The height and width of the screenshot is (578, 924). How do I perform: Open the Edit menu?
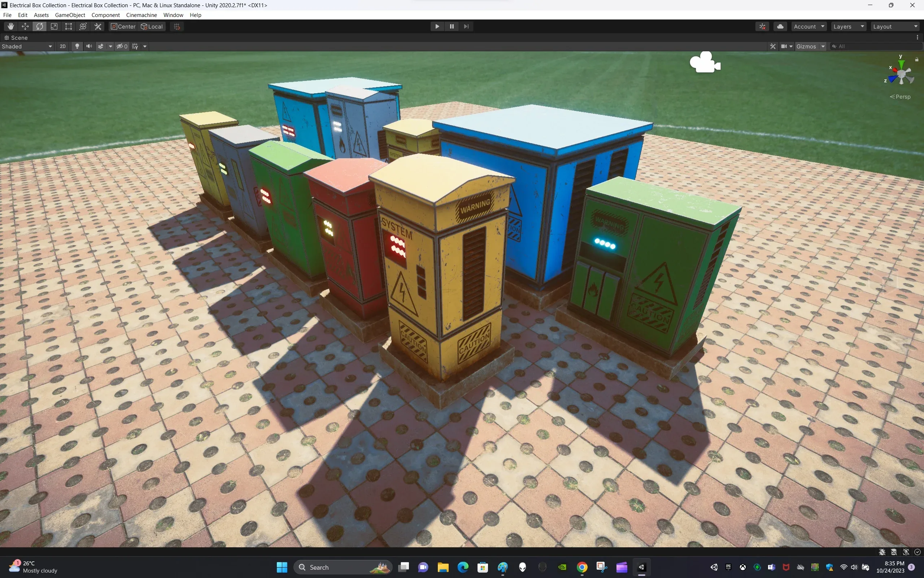(23, 15)
